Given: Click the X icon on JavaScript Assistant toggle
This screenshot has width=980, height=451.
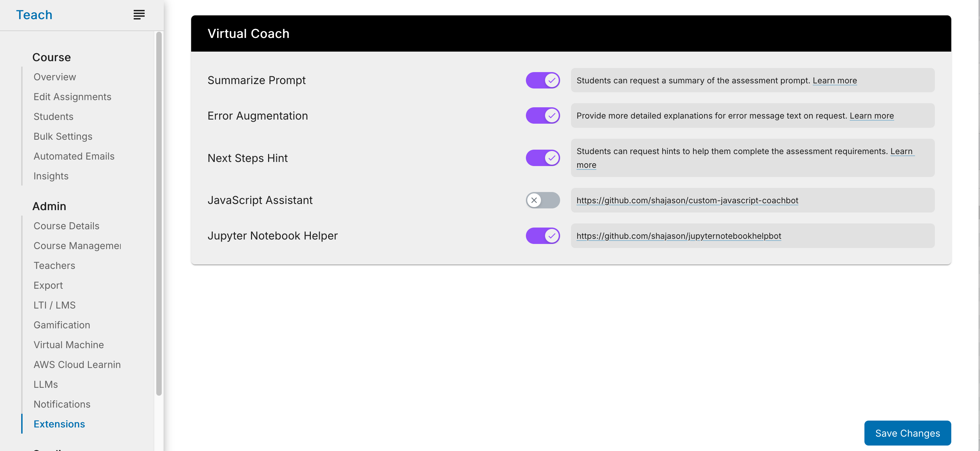Looking at the screenshot, I should coord(534,200).
